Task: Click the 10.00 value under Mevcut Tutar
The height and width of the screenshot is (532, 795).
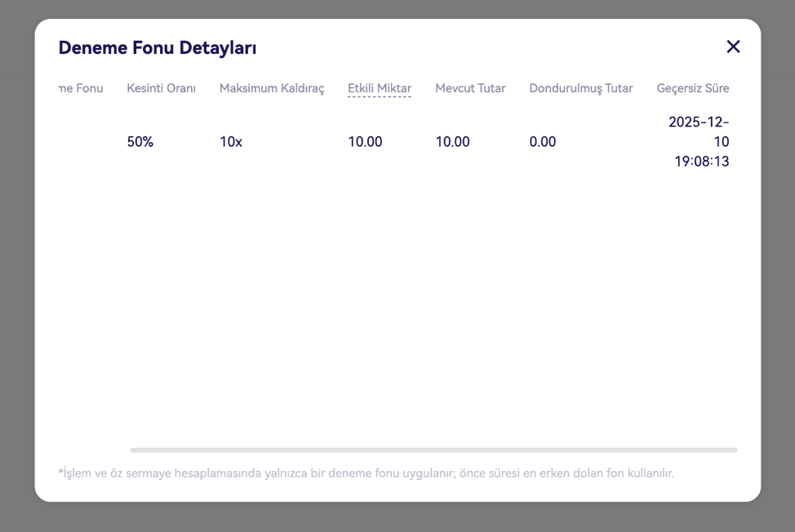Action: point(452,142)
